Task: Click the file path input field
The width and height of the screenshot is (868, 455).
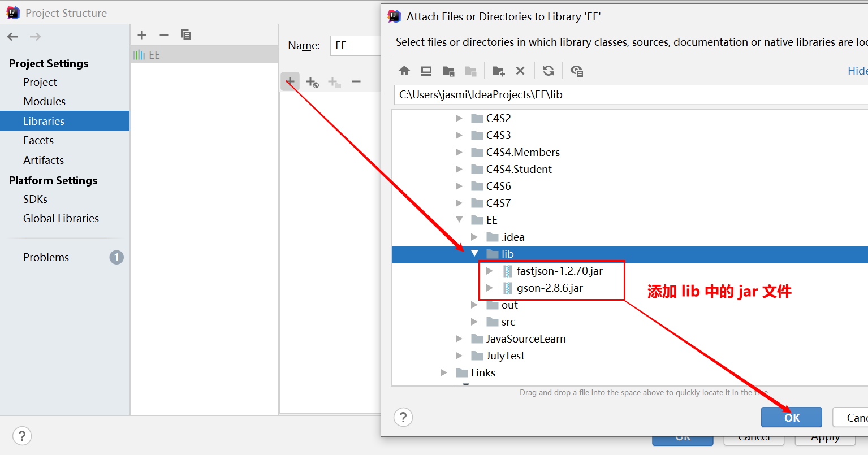Action: pyautogui.click(x=631, y=95)
